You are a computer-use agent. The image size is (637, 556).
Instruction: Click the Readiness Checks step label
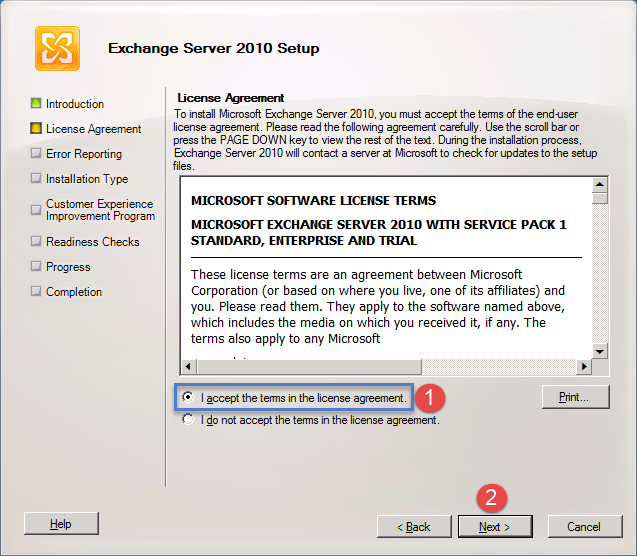(x=93, y=242)
